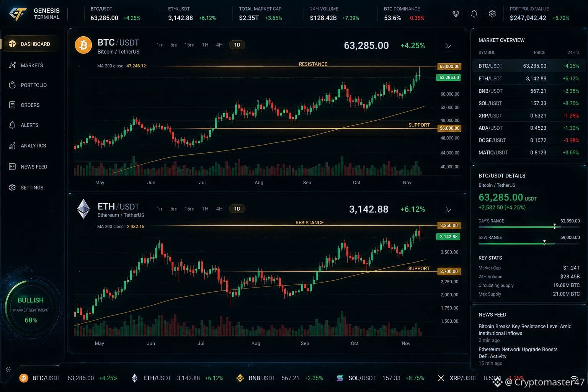Click Portfolio Value $247,942.42 in header

click(539, 14)
